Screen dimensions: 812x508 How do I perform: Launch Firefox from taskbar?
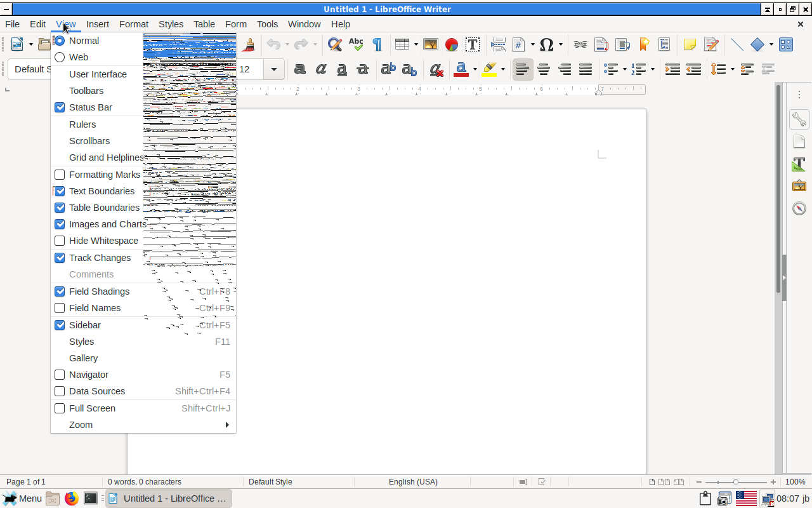click(x=71, y=498)
